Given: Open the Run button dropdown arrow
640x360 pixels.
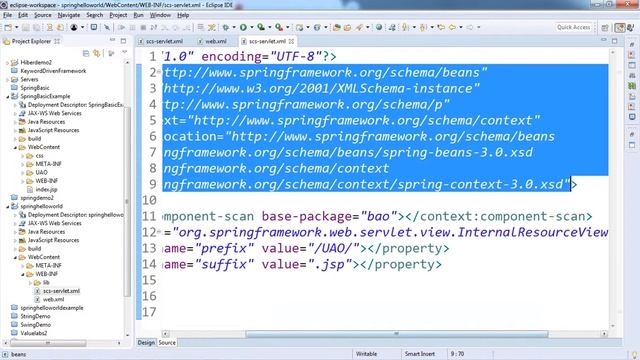Looking at the screenshot, I should (251, 27).
